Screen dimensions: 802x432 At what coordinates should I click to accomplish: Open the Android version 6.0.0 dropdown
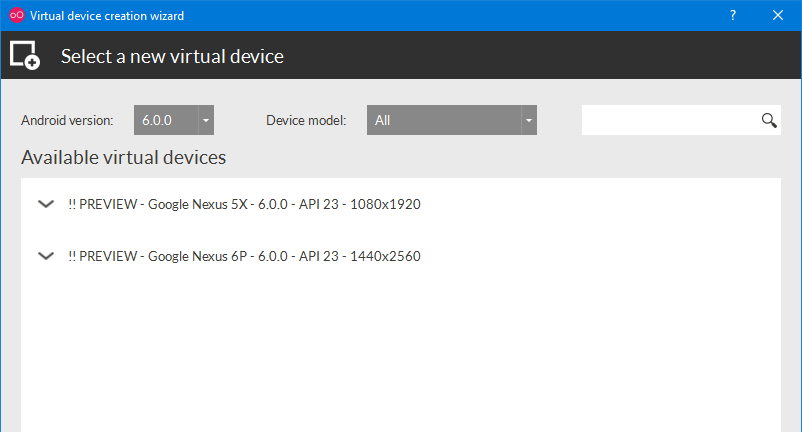(174, 120)
